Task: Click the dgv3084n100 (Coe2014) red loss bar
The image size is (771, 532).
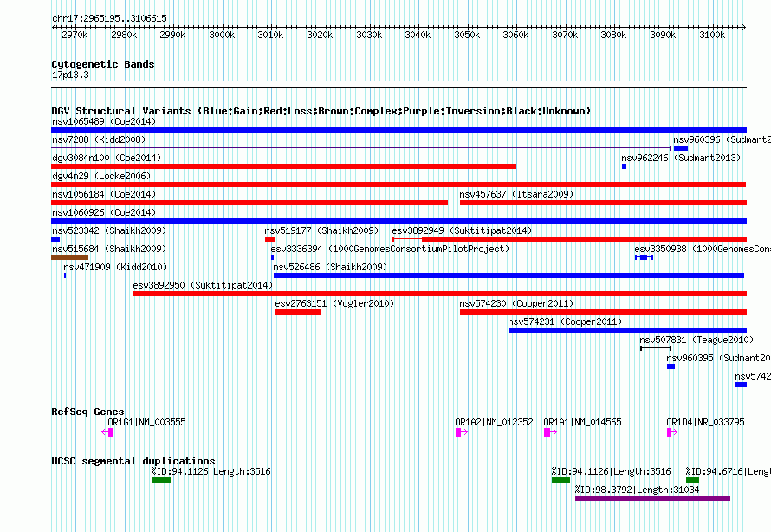Action: point(284,166)
